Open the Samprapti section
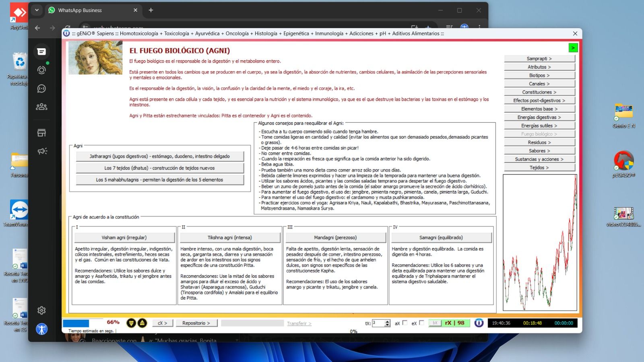 [x=539, y=59]
